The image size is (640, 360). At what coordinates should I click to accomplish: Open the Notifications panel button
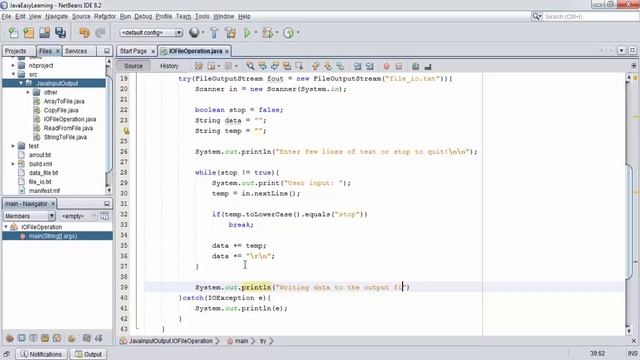pos(41,354)
